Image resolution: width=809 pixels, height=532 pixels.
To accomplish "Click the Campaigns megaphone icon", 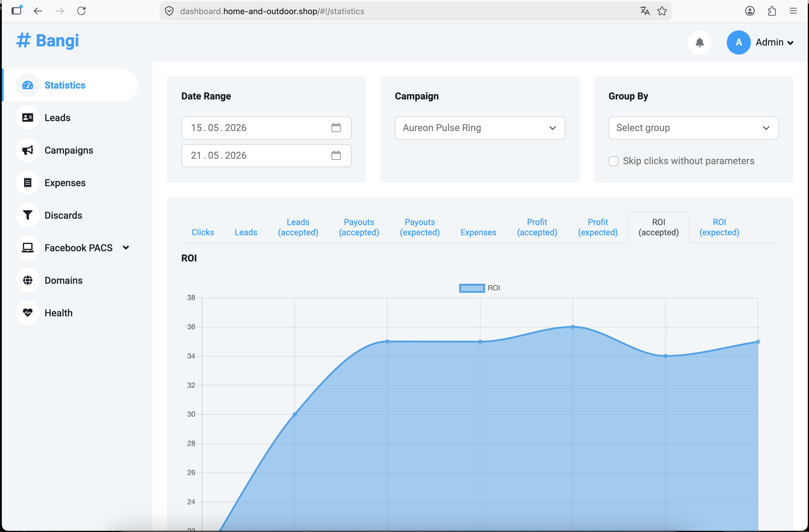I will point(27,150).
